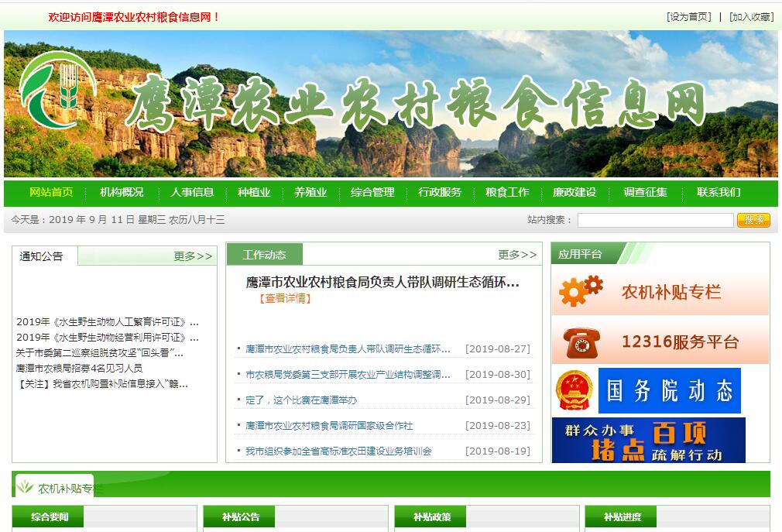Click the red telephone 12316 icon
The width and height of the screenshot is (782, 532).
click(x=581, y=342)
